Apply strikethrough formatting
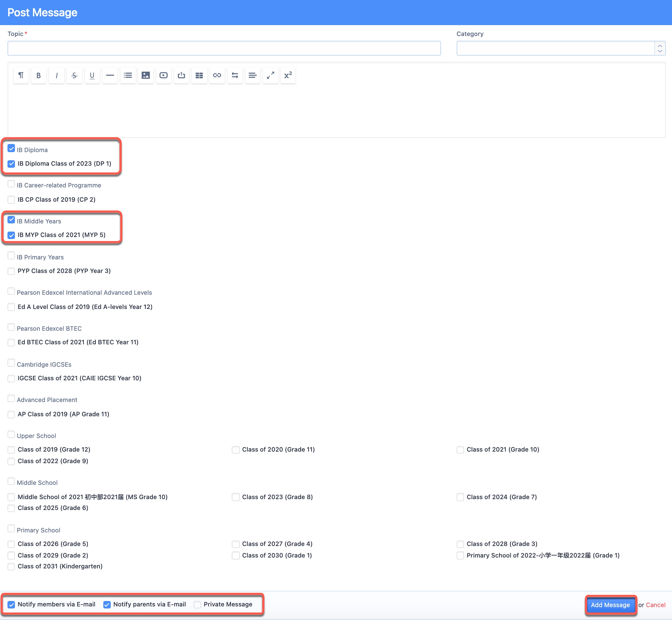The image size is (672, 620). coord(74,75)
